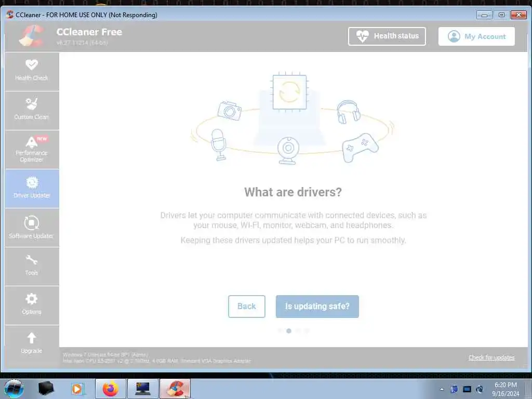This screenshot has height=399, width=532.
Task: Open My Account
Action: (476, 36)
